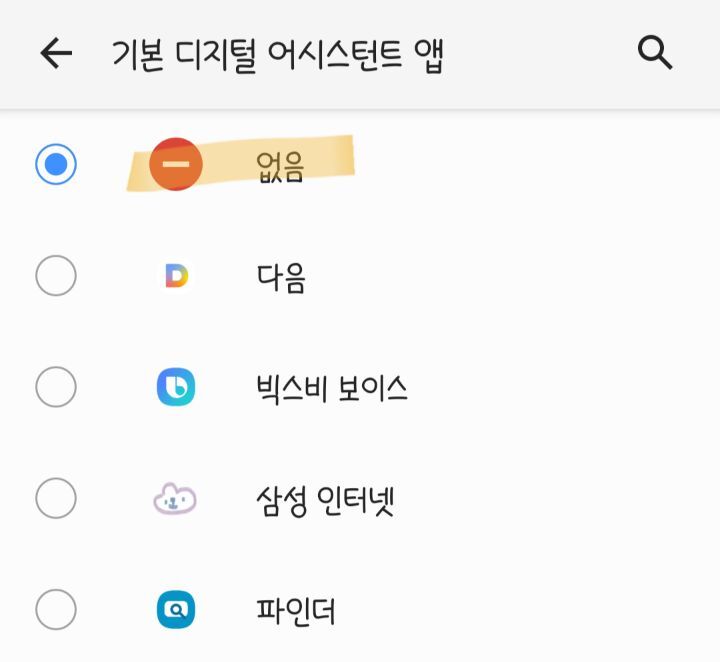Click the blue 파인더 app icon
Screen dimensions: 720x662
[176, 609]
